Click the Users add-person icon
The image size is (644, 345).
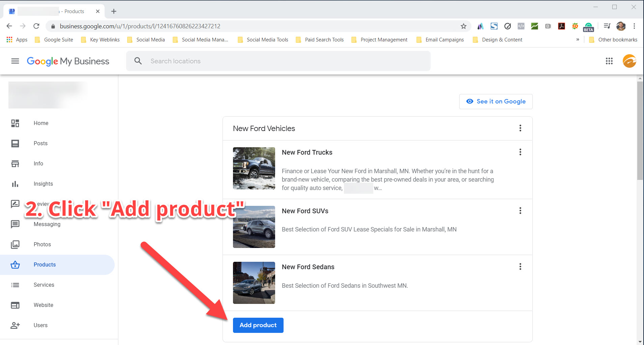[15, 325]
